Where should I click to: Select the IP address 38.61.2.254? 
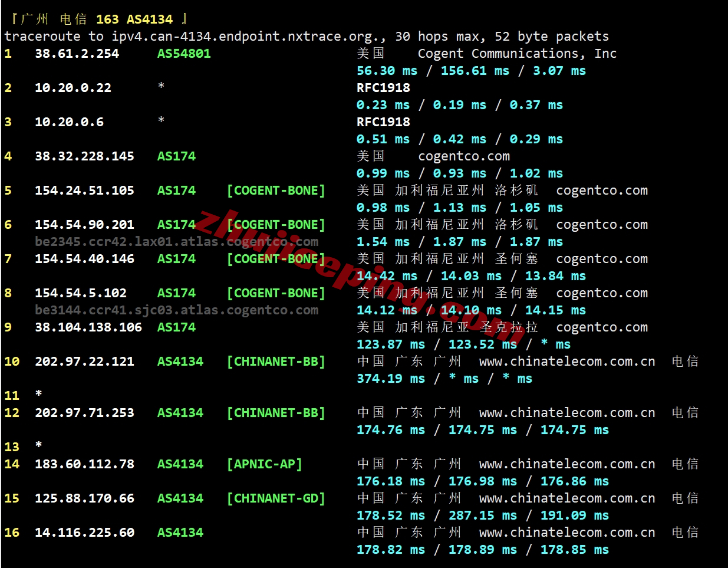77,54
